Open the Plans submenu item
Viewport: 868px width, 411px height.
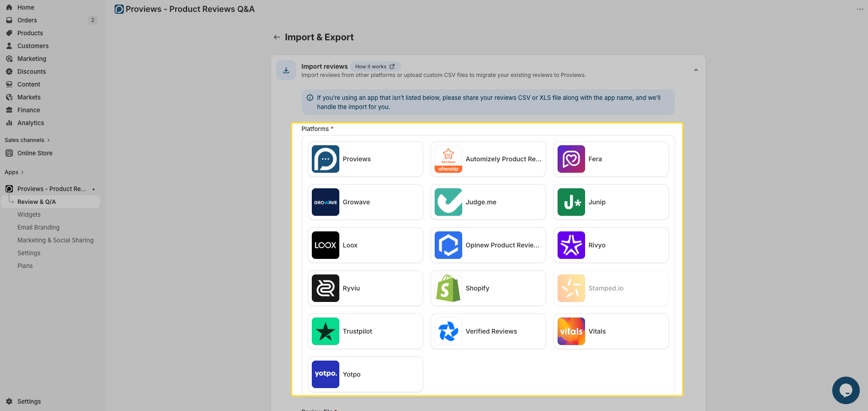coord(25,266)
